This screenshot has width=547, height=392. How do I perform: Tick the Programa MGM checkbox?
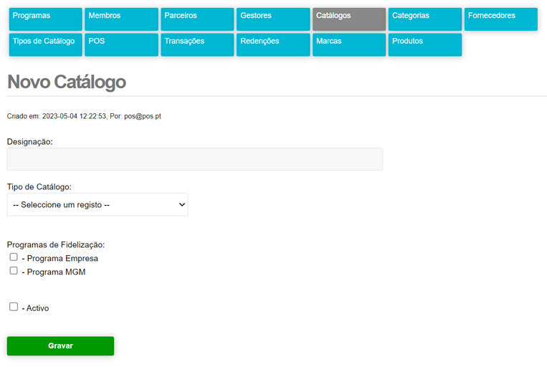click(14, 271)
